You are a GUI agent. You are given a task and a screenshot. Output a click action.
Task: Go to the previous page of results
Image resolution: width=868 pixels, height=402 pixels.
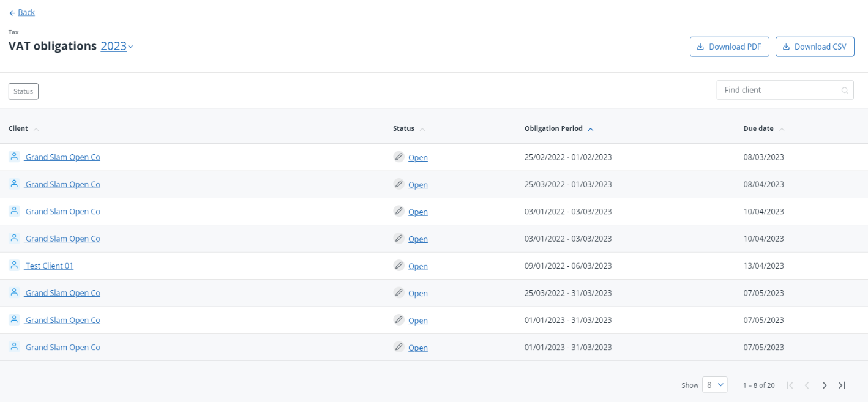coord(807,385)
